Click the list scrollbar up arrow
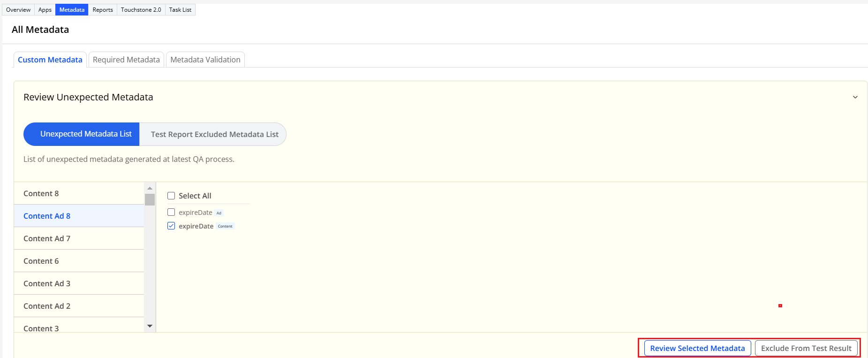 [x=150, y=188]
